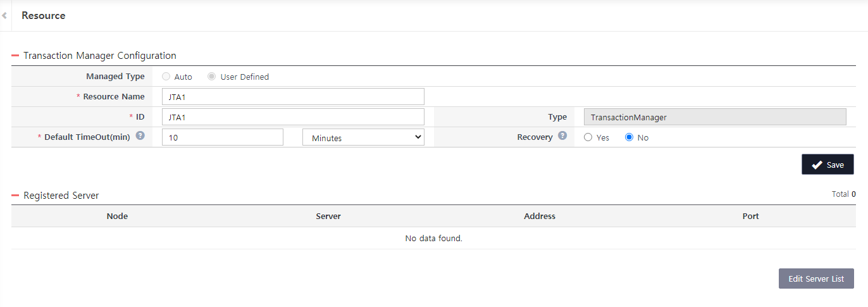Click the Address column header

point(540,216)
